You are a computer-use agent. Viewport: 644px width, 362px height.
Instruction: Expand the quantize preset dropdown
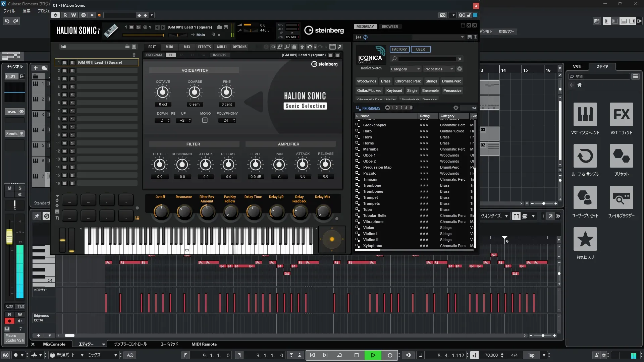click(x=506, y=216)
